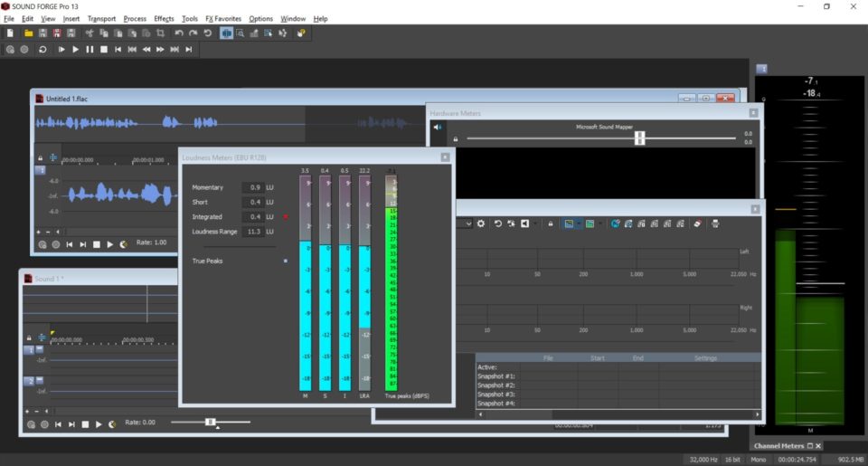Viewport: 868px width, 466px height.
Task: Click the Loudness Range value 11.3
Action: click(x=253, y=232)
